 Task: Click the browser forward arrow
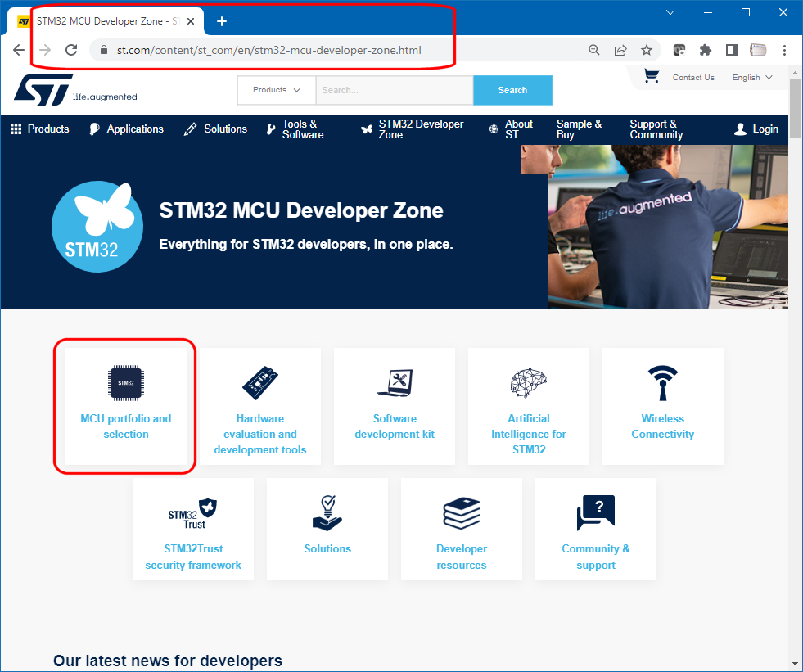pos(45,50)
